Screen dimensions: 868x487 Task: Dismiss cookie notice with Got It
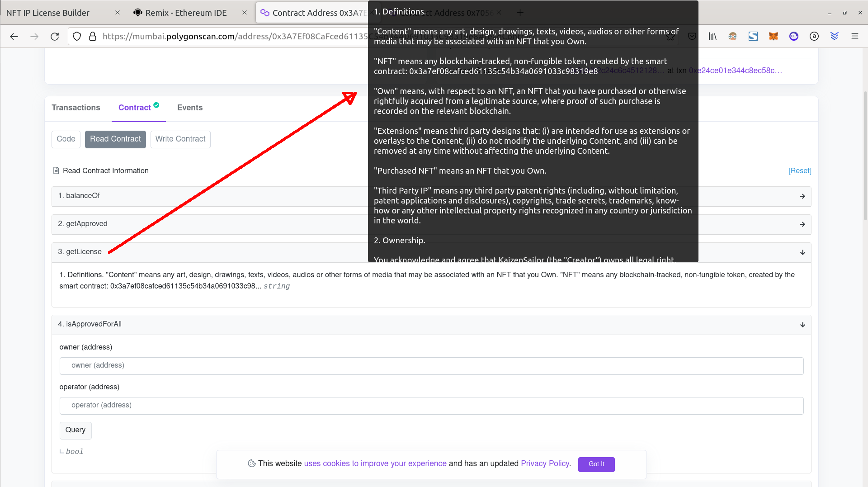pyautogui.click(x=596, y=464)
